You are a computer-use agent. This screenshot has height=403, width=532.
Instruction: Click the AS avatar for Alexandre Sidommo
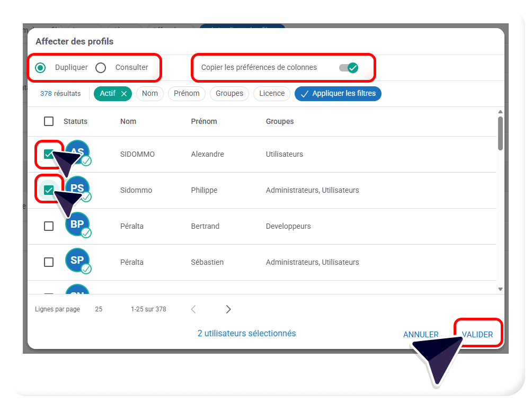[78, 151]
